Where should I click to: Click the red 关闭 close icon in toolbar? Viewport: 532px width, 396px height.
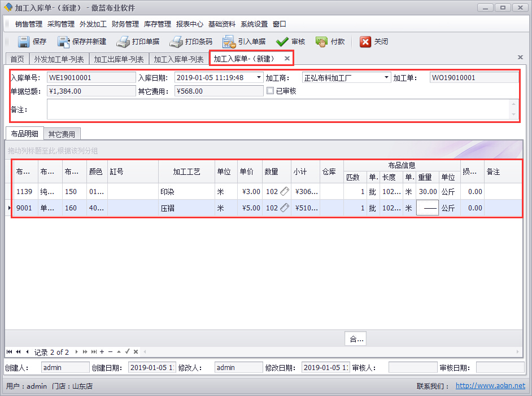[365, 42]
